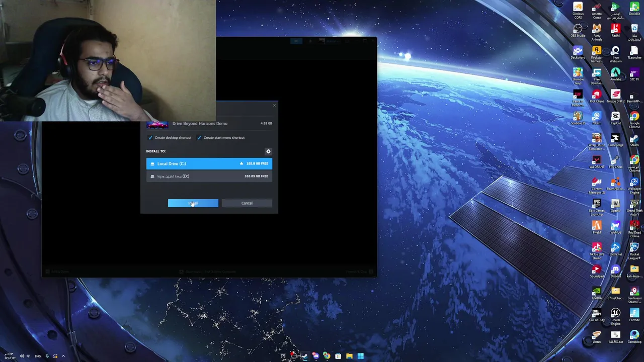Click the blue Install button
The width and height of the screenshot is (644, 362).
(x=193, y=203)
